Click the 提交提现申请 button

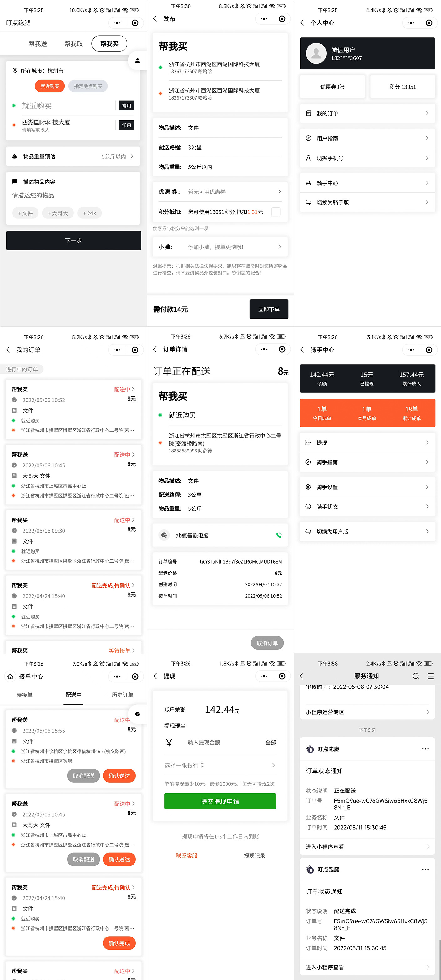[x=220, y=801]
